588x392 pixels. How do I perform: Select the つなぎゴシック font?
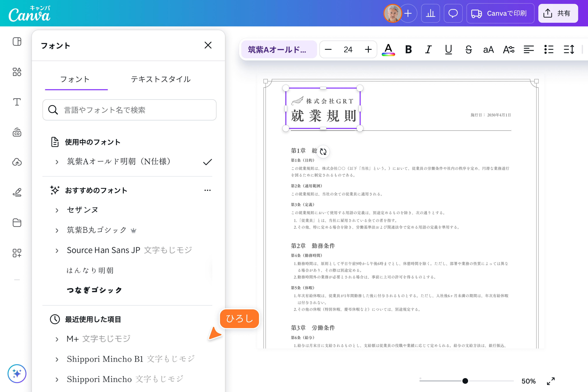point(94,290)
